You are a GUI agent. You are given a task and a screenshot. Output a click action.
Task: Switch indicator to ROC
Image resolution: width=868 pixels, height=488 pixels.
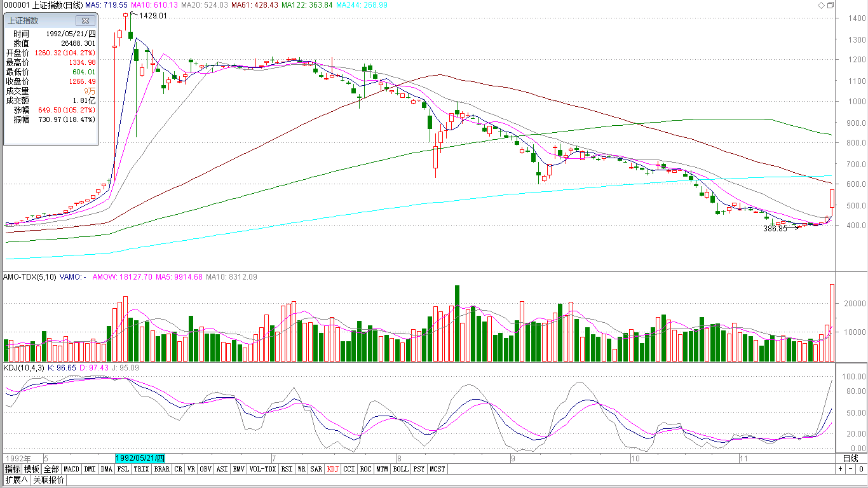[365, 469]
